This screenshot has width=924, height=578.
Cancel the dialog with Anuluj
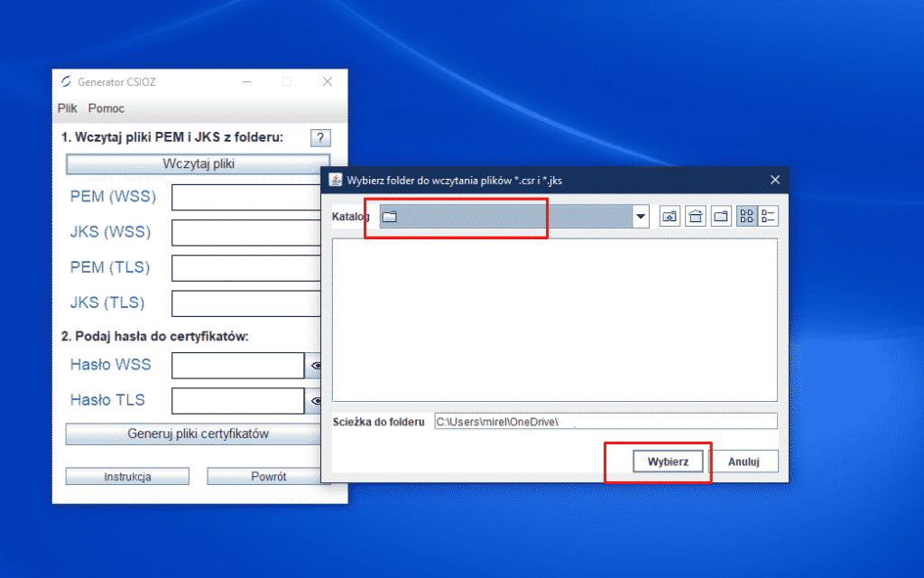point(744,461)
